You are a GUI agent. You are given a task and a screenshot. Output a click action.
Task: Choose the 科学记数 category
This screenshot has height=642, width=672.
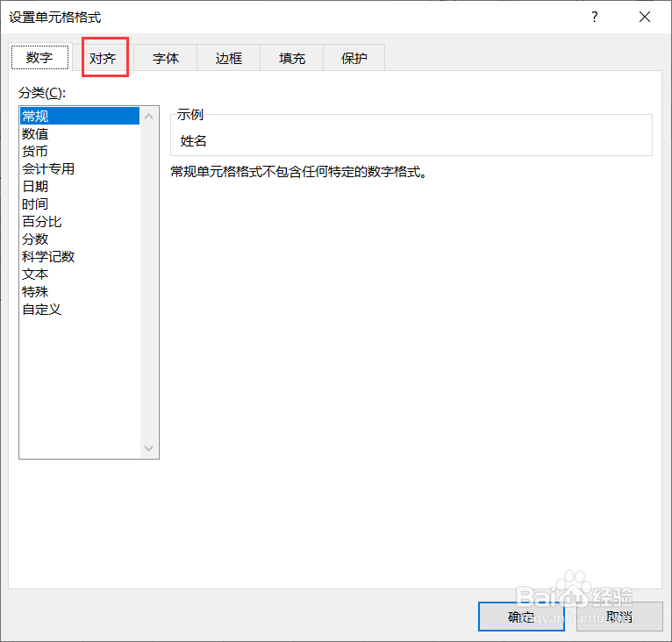(80, 257)
